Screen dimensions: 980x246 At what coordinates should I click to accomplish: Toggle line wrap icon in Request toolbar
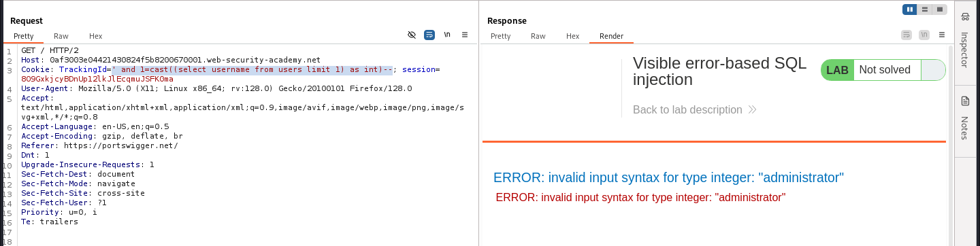click(x=429, y=34)
